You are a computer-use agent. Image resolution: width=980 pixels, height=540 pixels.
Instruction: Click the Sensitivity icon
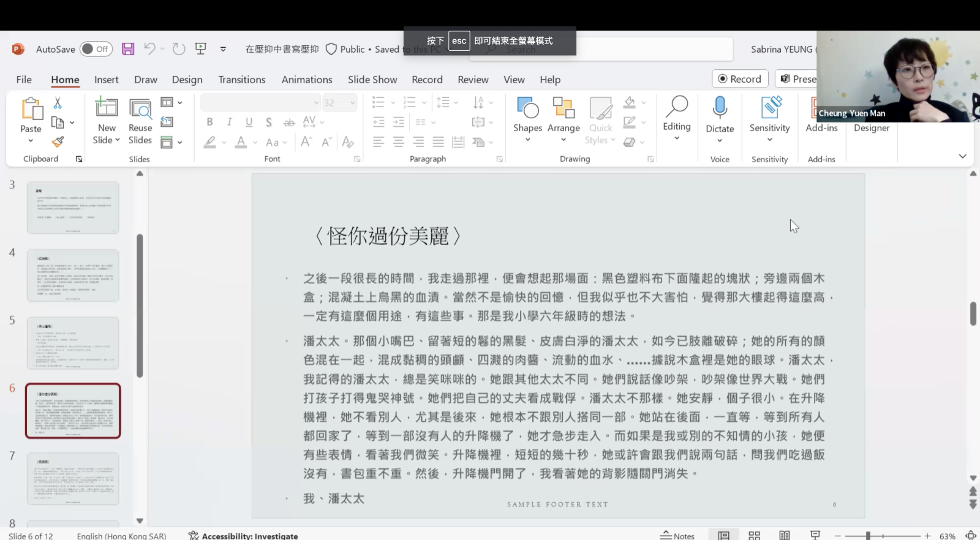[x=770, y=107]
